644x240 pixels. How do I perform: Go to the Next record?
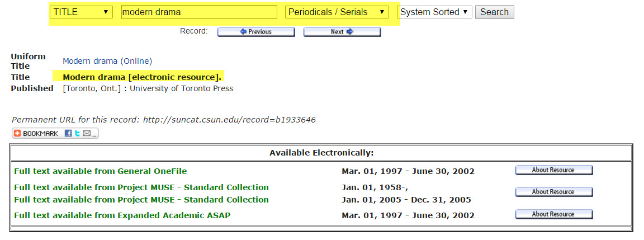tap(342, 32)
